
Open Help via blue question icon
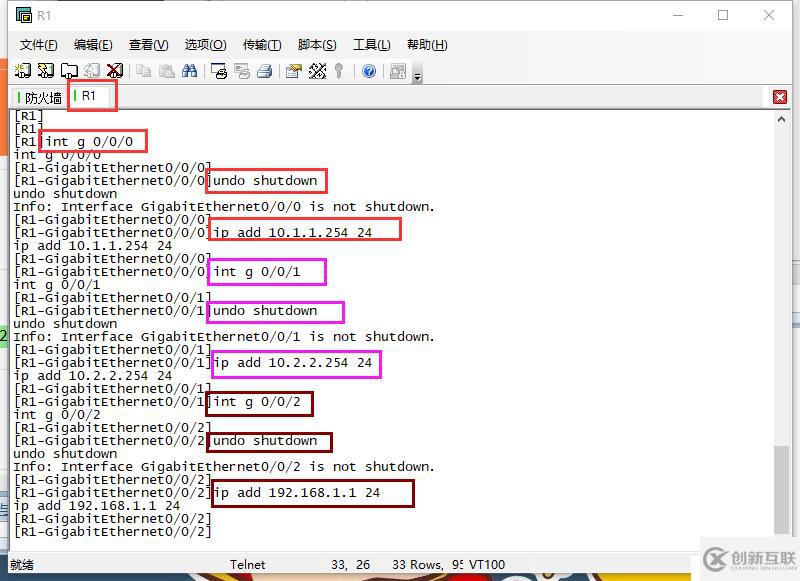369,71
